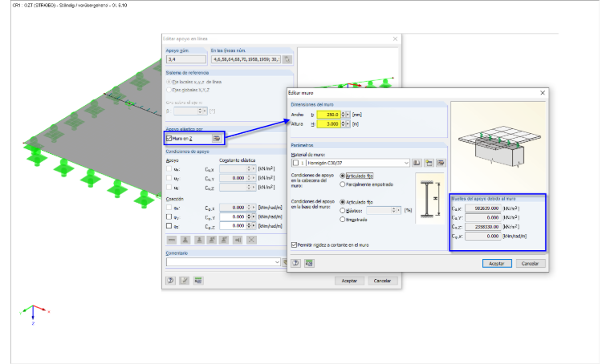Select Empotrado radio for wall base

[343, 220]
